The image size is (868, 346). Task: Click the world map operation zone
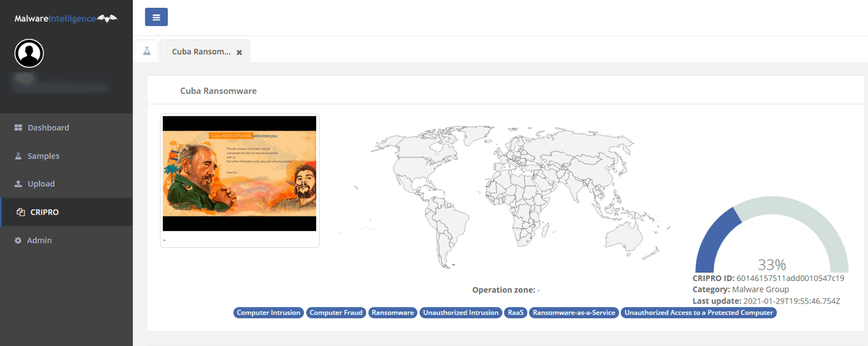(505, 196)
